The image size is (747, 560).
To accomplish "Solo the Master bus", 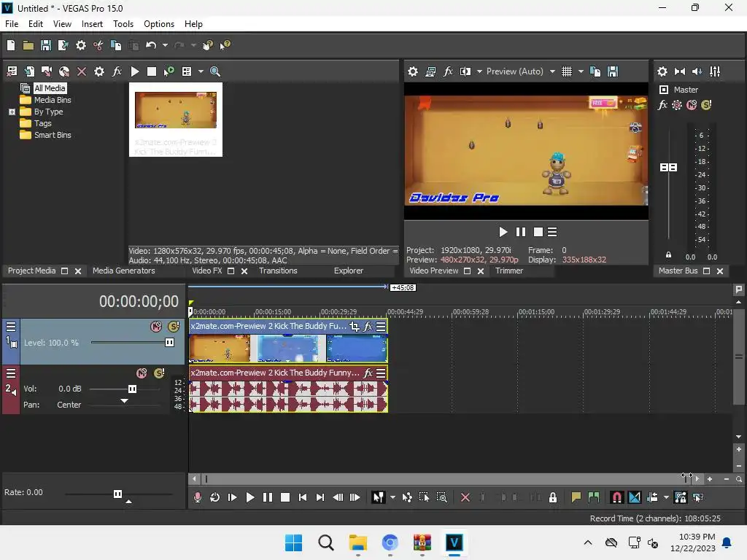I will pyautogui.click(x=706, y=105).
